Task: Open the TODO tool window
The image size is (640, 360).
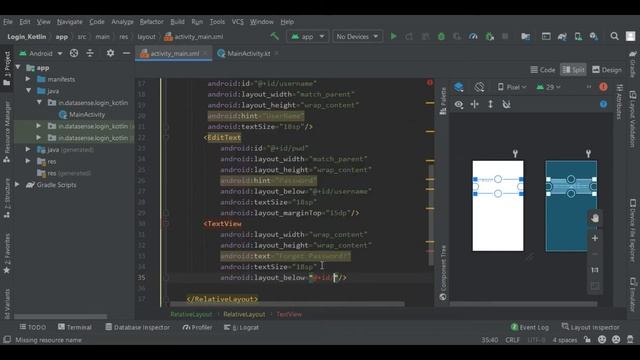Action: [x=33, y=327]
